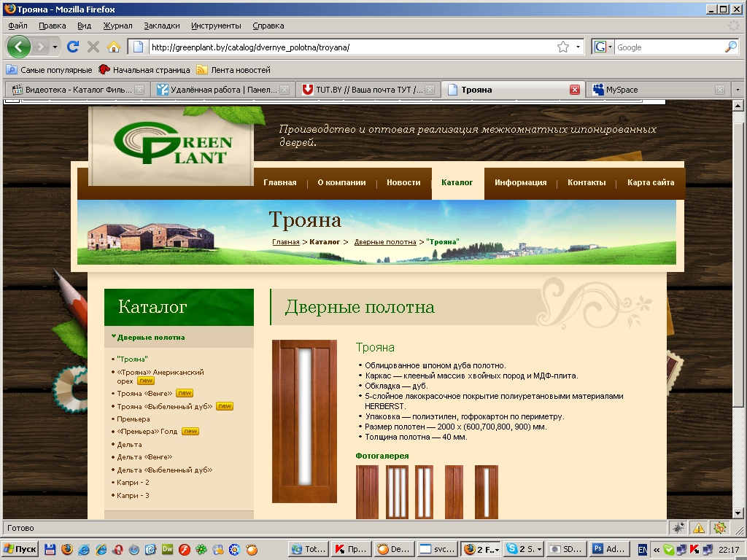Select «Трояна» Американский орех in catalog

coord(160,377)
